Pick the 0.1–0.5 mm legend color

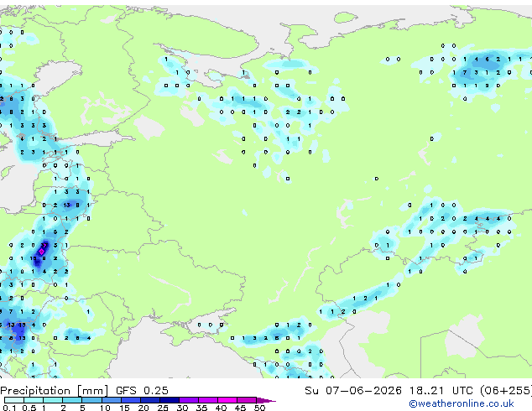(14, 400)
